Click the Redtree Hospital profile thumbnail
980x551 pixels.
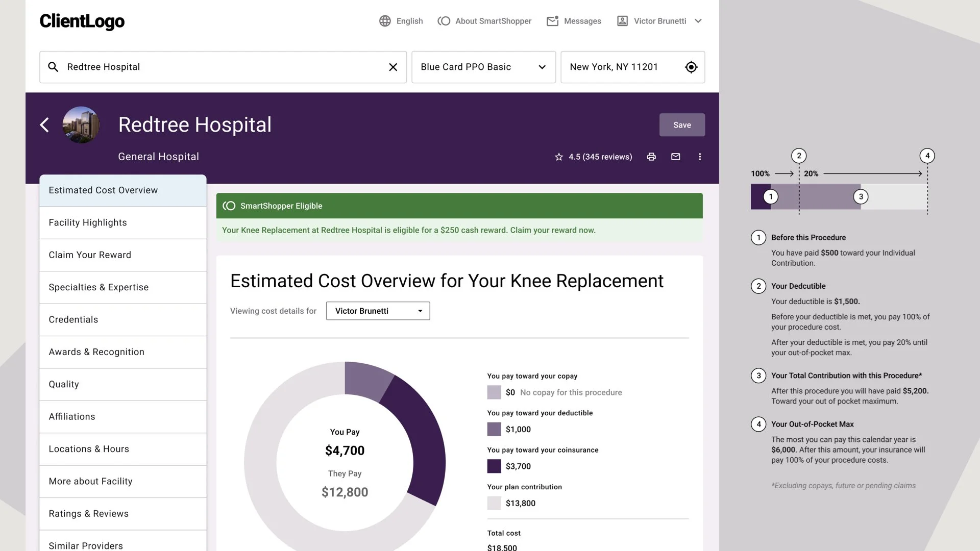click(81, 125)
